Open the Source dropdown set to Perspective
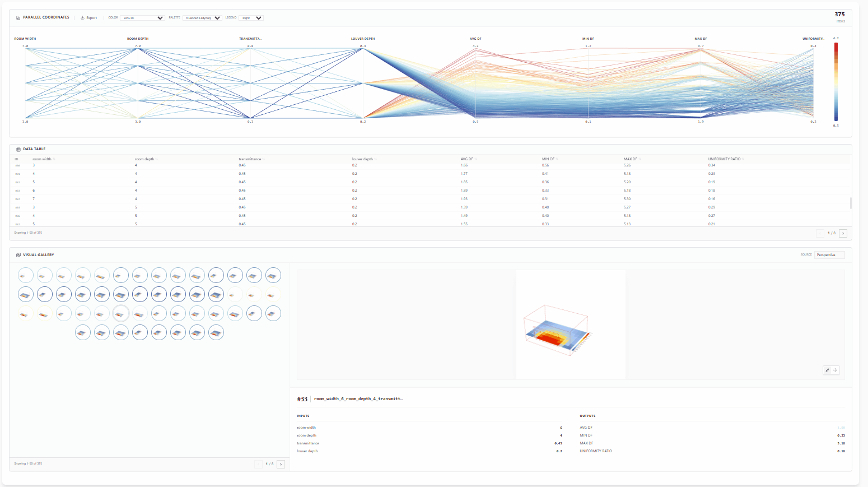This screenshot has height=487, width=868. pos(829,255)
